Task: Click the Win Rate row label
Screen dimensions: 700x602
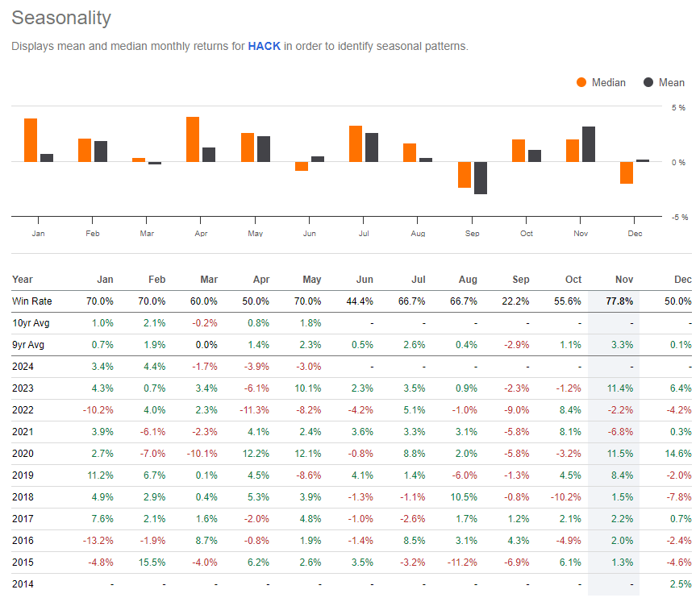Action: (x=32, y=301)
